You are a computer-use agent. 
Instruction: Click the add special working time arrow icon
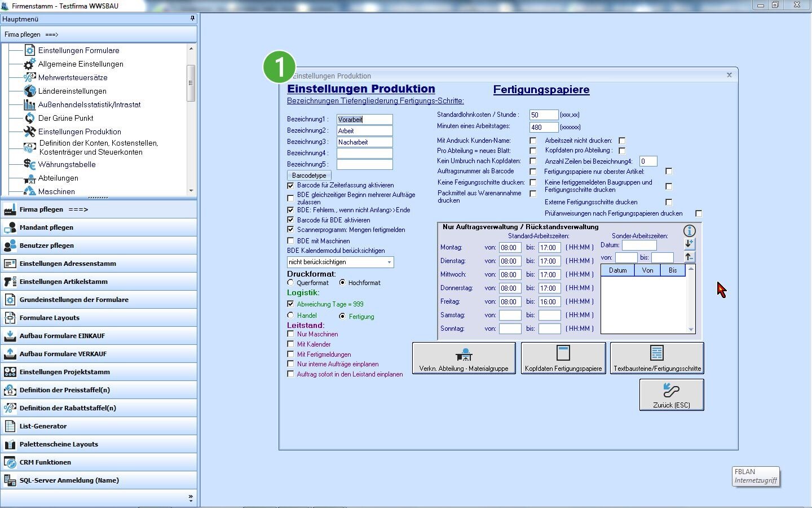tap(689, 244)
